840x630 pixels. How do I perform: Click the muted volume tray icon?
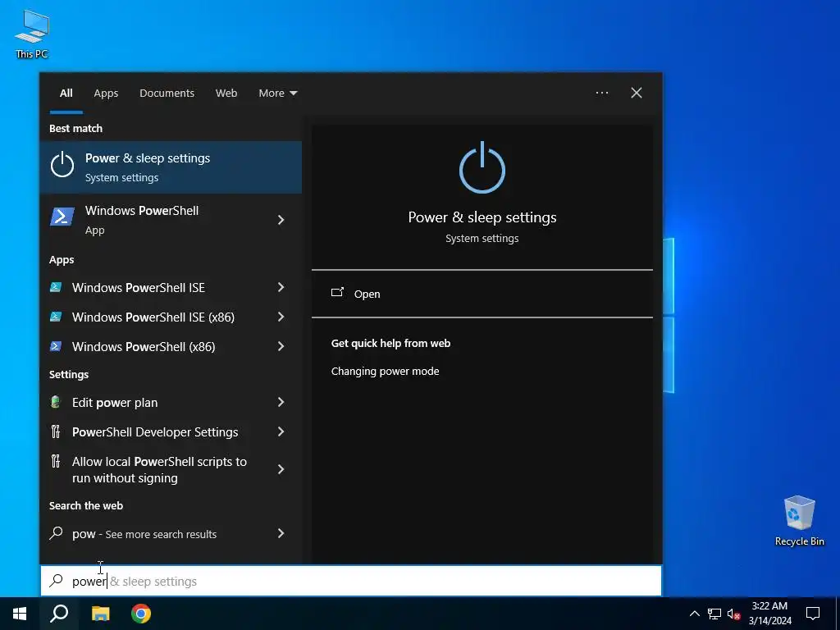(x=734, y=614)
